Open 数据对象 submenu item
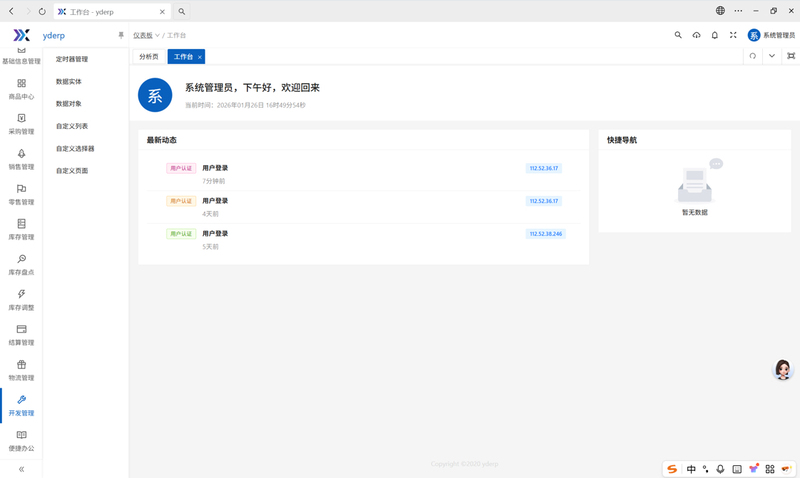The height and width of the screenshot is (478, 800). (69, 104)
